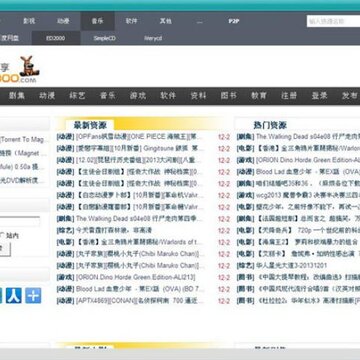Click the left sidebar search text field
Image resolution: width=360 pixels, height=360 pixels.
(20, 221)
